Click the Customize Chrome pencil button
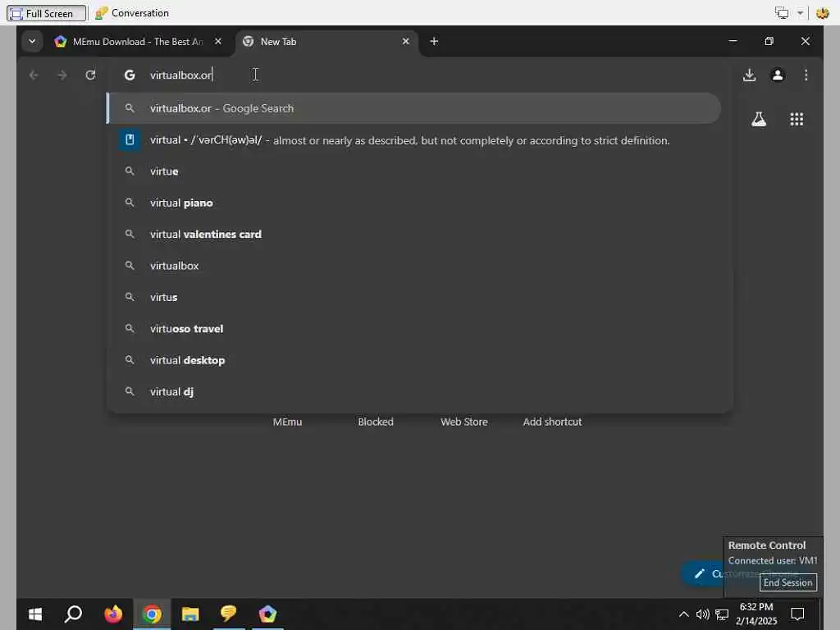The image size is (840, 630). click(x=702, y=573)
